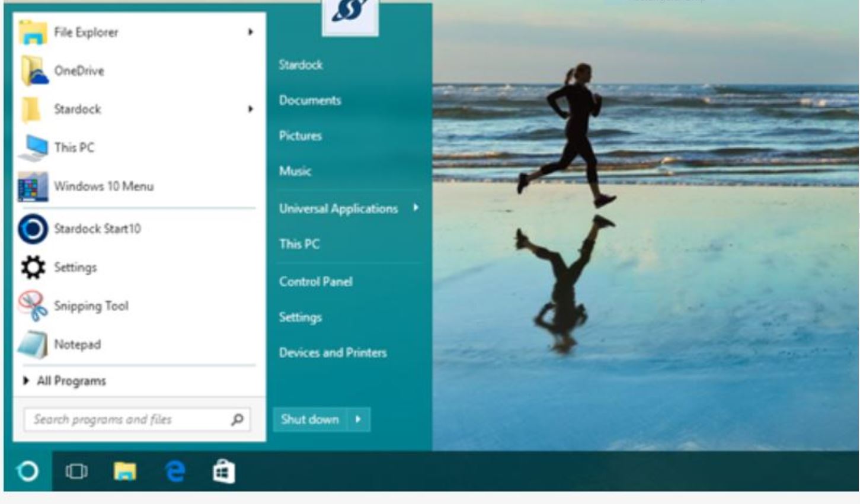Open the Shut down options arrow
This screenshot has width=860, height=504.
tap(358, 419)
